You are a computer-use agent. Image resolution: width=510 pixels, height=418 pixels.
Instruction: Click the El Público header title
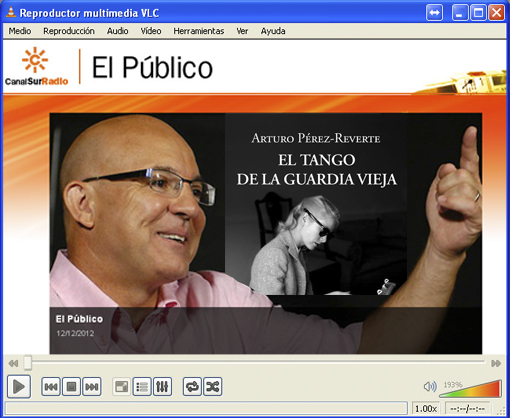152,67
